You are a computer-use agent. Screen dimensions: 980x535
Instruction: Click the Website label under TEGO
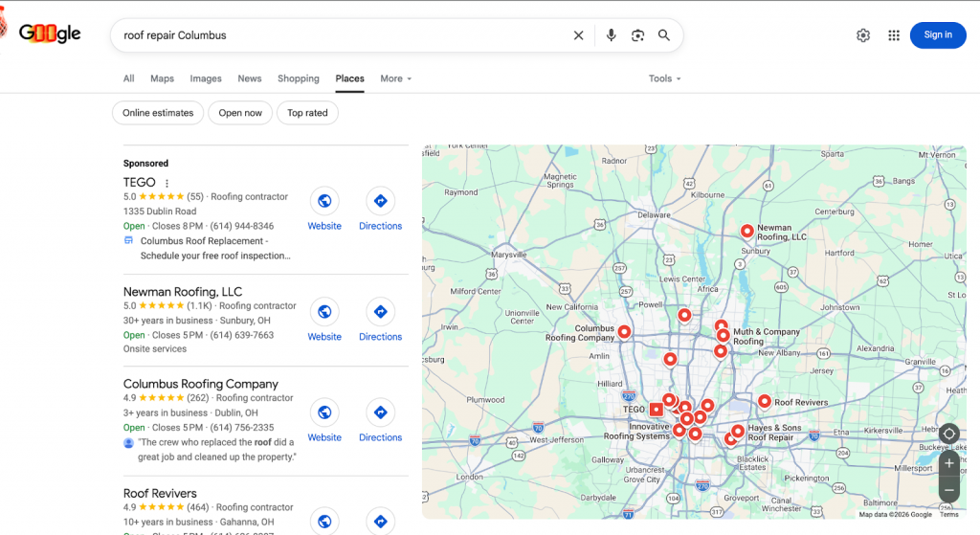[x=324, y=226]
